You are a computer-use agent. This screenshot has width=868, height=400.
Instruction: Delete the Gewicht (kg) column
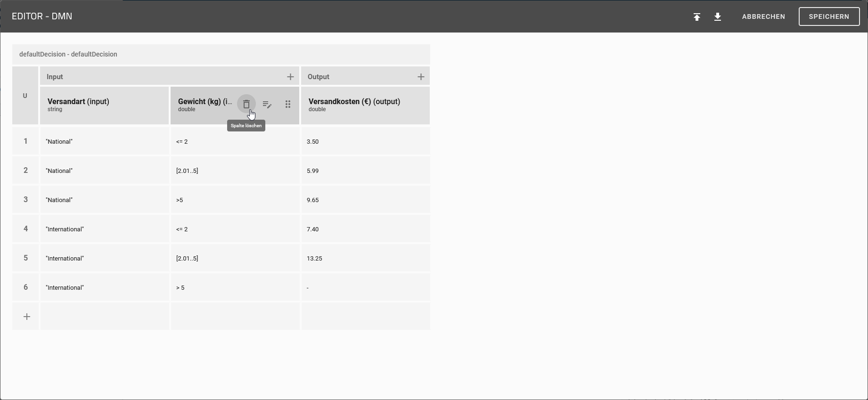click(x=246, y=104)
